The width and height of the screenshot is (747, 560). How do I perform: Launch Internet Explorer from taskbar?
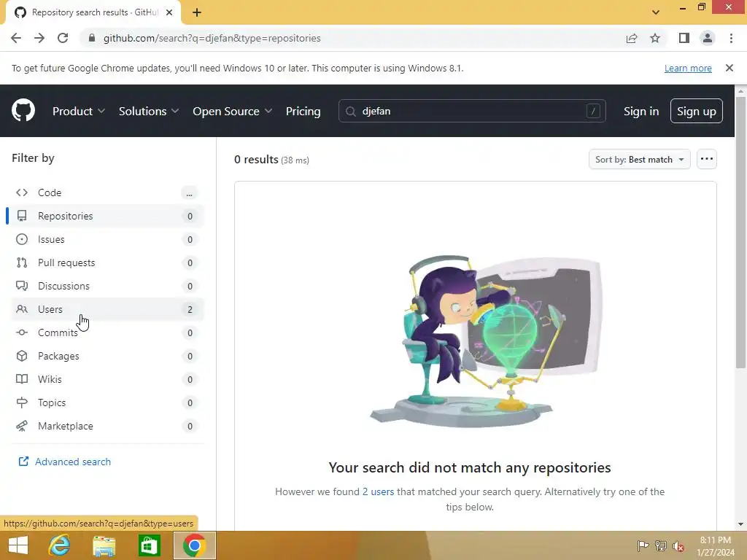pos(60,545)
